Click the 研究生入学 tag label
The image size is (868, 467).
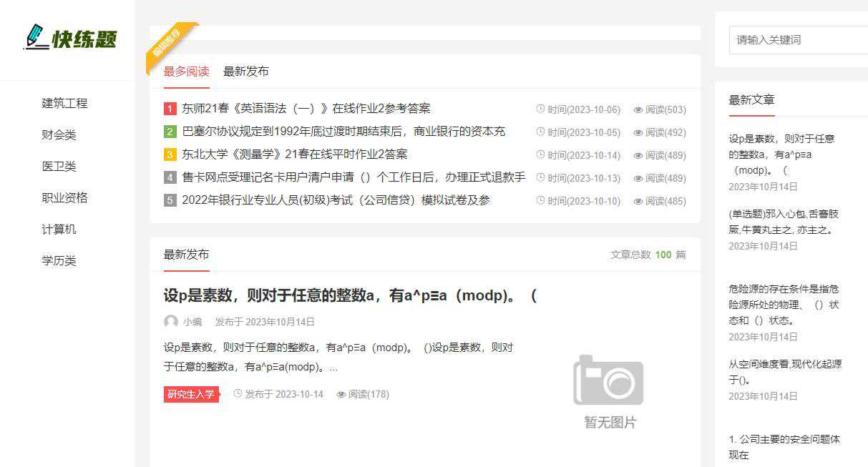click(x=190, y=394)
